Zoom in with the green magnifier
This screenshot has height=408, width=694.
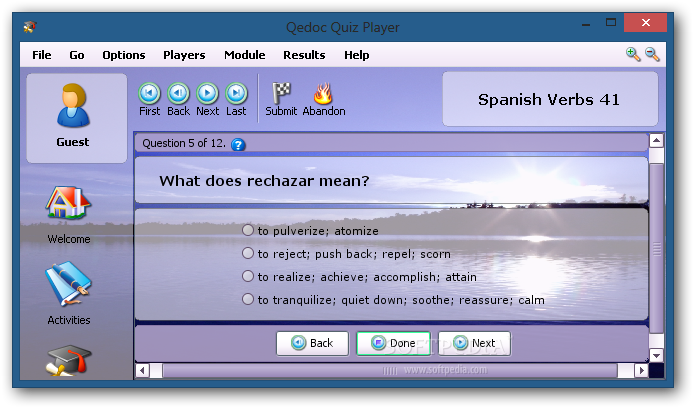(633, 54)
